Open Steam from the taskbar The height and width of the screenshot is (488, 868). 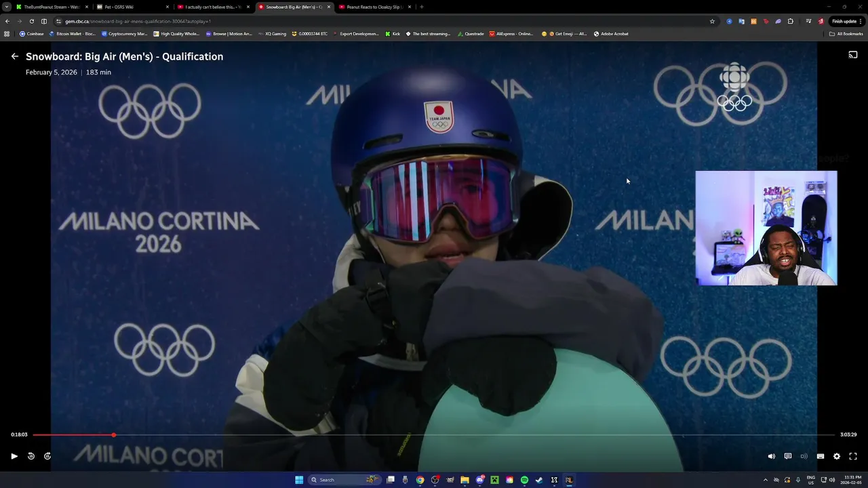539,480
